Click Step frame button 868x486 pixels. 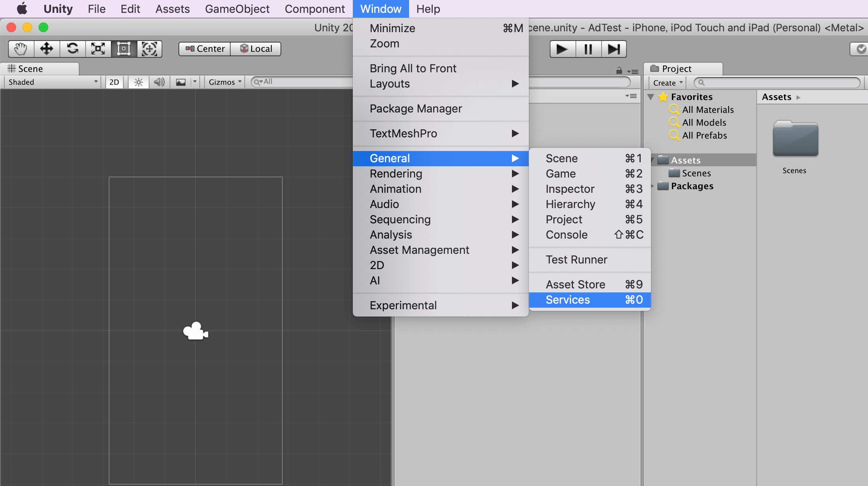(614, 49)
